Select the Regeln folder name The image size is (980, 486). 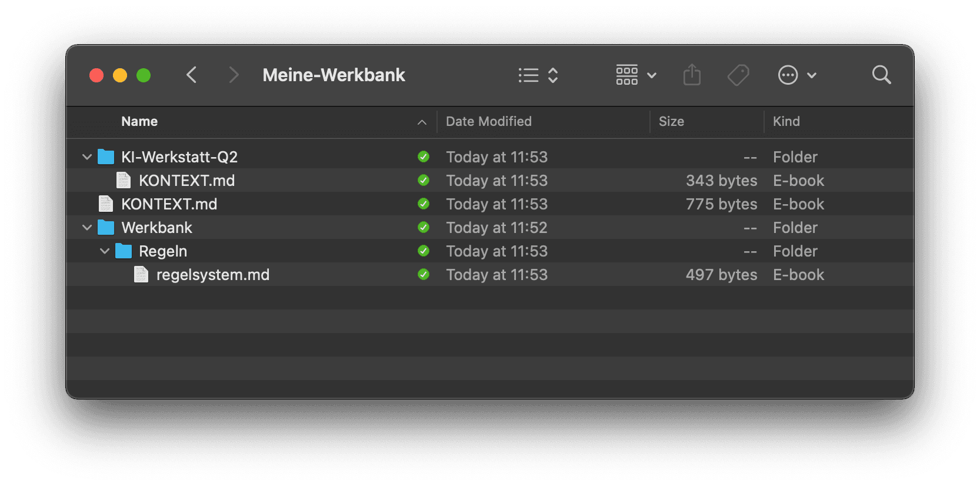(163, 251)
